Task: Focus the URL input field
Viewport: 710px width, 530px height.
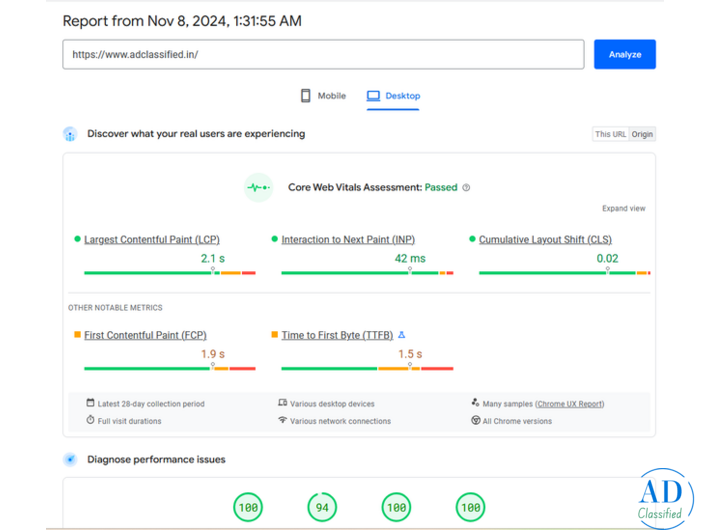Action: tap(323, 54)
